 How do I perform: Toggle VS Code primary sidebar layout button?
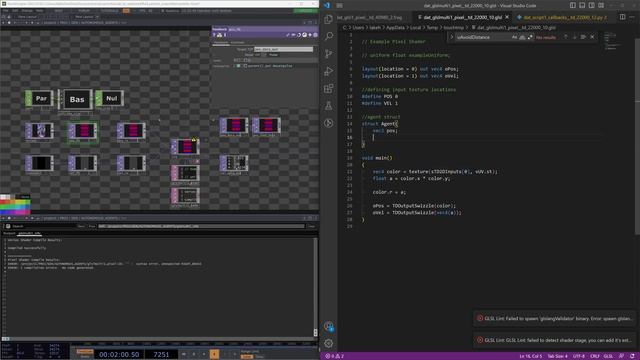(573, 5)
